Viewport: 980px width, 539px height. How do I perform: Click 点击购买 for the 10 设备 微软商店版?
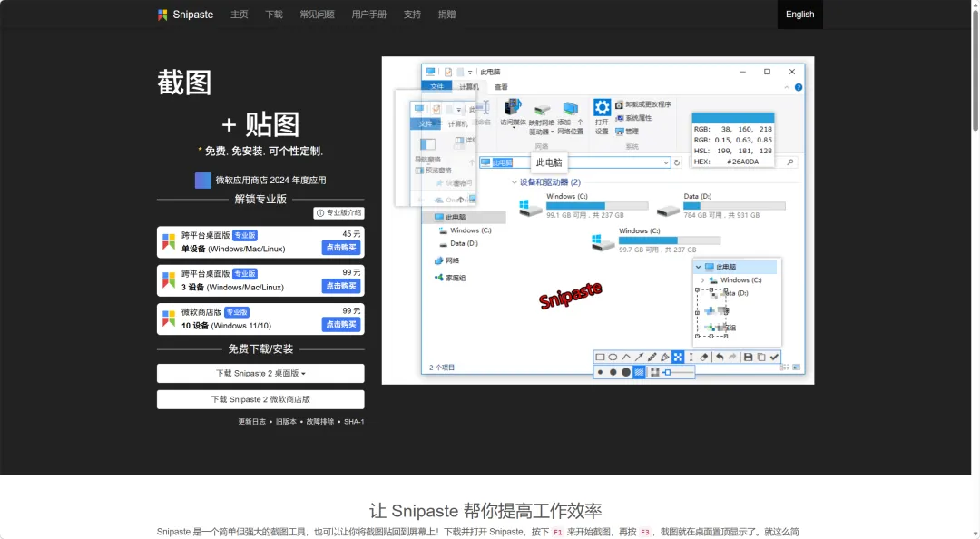(341, 325)
